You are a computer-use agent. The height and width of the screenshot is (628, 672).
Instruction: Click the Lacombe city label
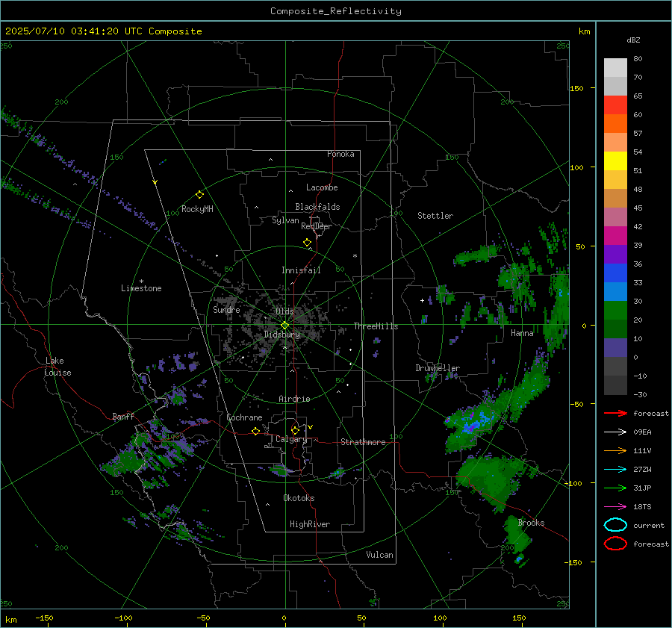[322, 187]
